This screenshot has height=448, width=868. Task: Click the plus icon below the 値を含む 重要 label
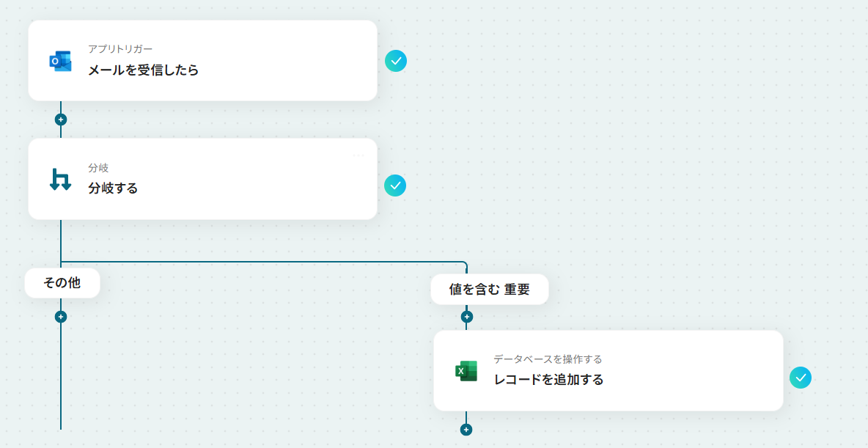click(x=467, y=316)
